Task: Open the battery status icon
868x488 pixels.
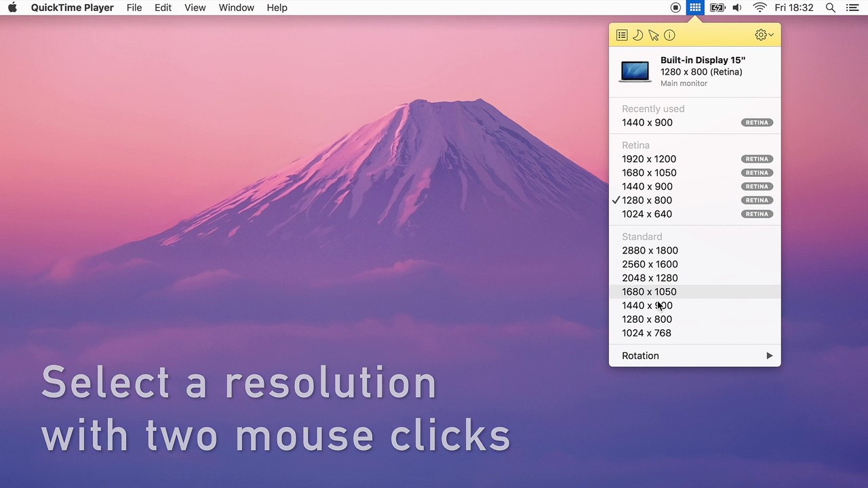Action: [717, 7]
